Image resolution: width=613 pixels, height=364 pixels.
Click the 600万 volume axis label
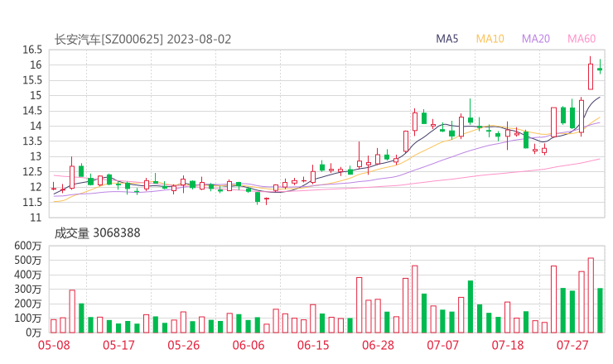coord(28,246)
